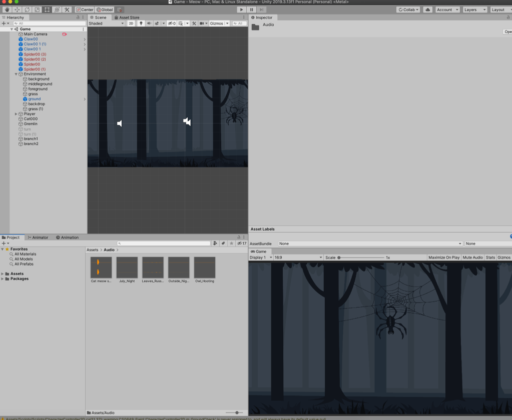Click the Pause button
This screenshot has width=512, height=420.
(x=252, y=9)
